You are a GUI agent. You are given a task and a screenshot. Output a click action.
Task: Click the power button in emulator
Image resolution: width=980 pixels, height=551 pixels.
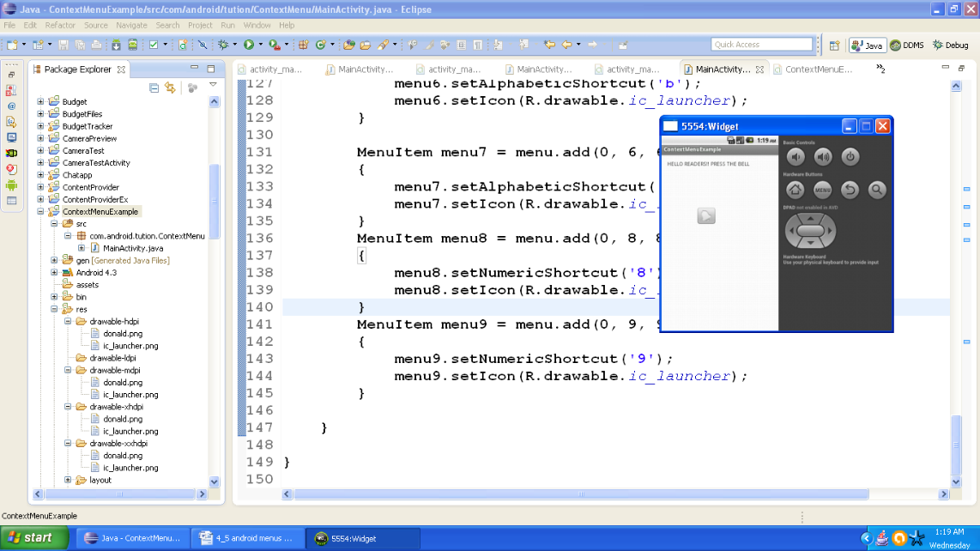click(x=850, y=157)
